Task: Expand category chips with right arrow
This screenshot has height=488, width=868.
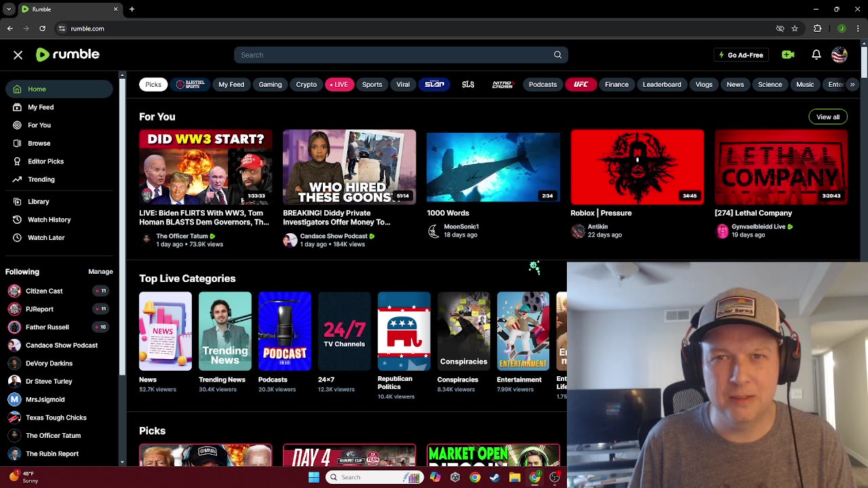Action: click(x=852, y=85)
